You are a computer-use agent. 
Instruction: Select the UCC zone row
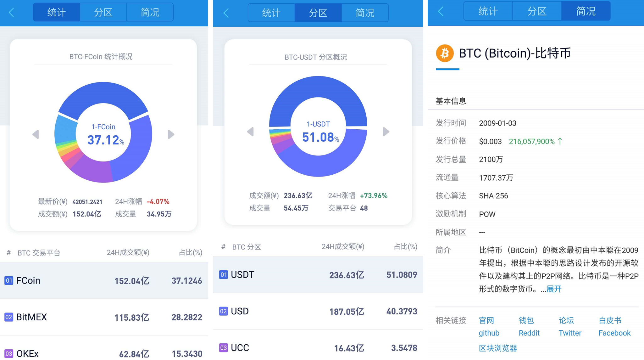click(318, 346)
